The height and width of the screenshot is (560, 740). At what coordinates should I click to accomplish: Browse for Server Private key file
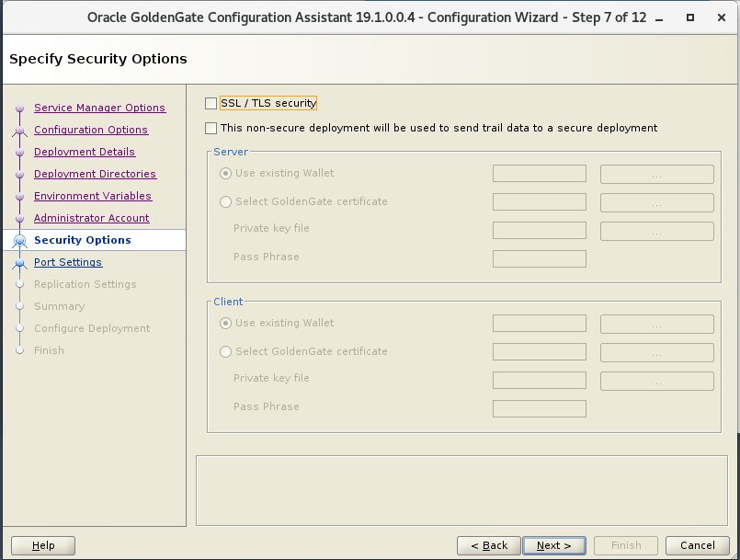click(x=657, y=232)
